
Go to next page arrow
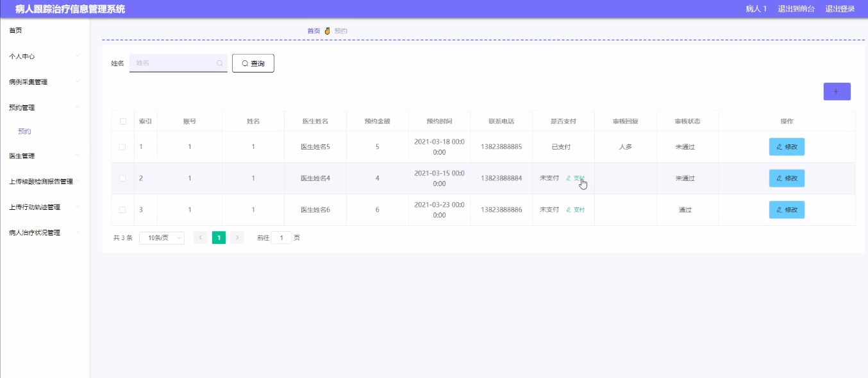[x=237, y=237]
